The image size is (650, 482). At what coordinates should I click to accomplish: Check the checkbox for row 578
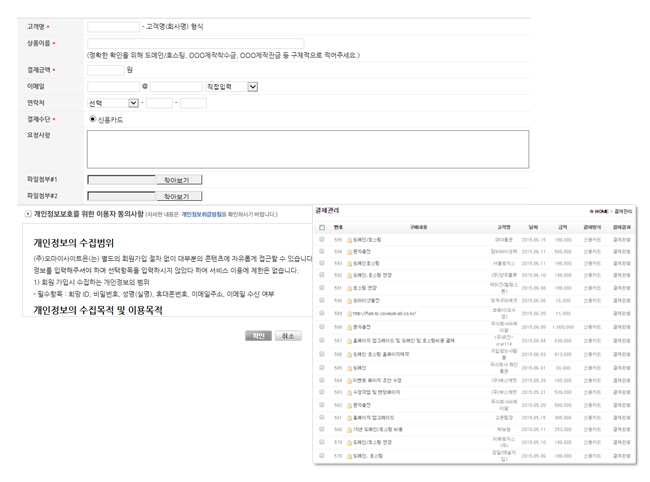pyautogui.click(x=322, y=455)
